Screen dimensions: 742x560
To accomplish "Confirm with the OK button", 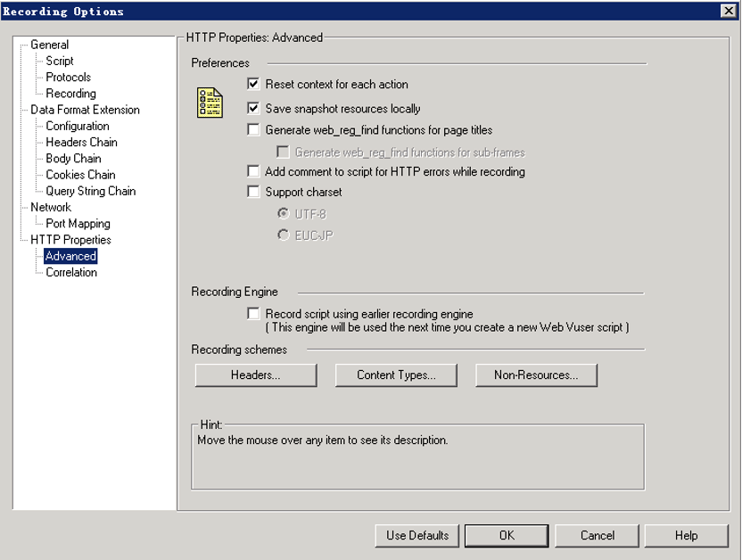I will [507, 535].
